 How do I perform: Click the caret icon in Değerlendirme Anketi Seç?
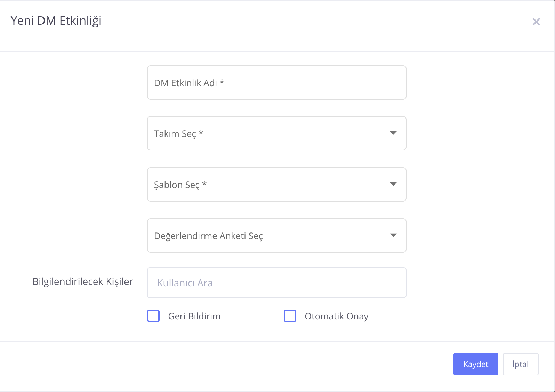pyautogui.click(x=393, y=235)
